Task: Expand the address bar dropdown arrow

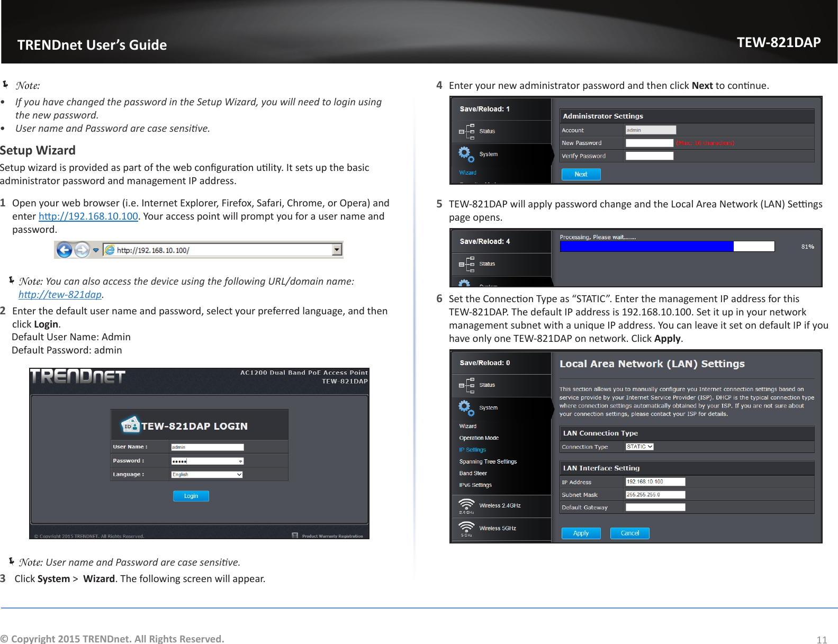Action: [x=337, y=250]
